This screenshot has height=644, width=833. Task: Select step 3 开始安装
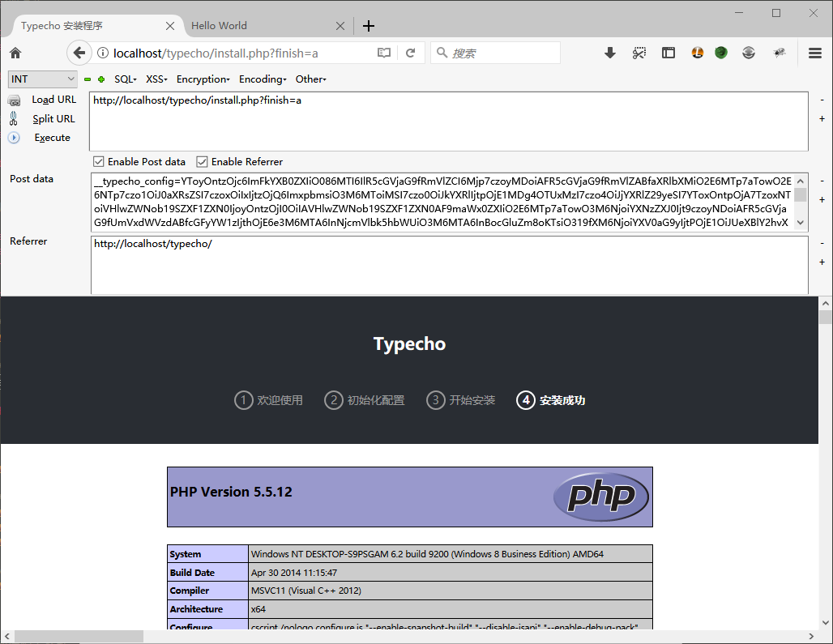[460, 400]
